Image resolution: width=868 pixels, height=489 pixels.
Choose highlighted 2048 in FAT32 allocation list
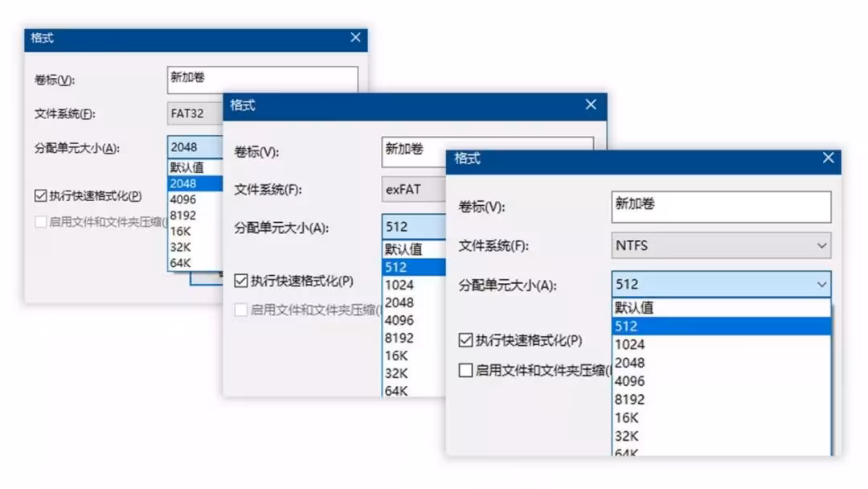click(x=195, y=183)
